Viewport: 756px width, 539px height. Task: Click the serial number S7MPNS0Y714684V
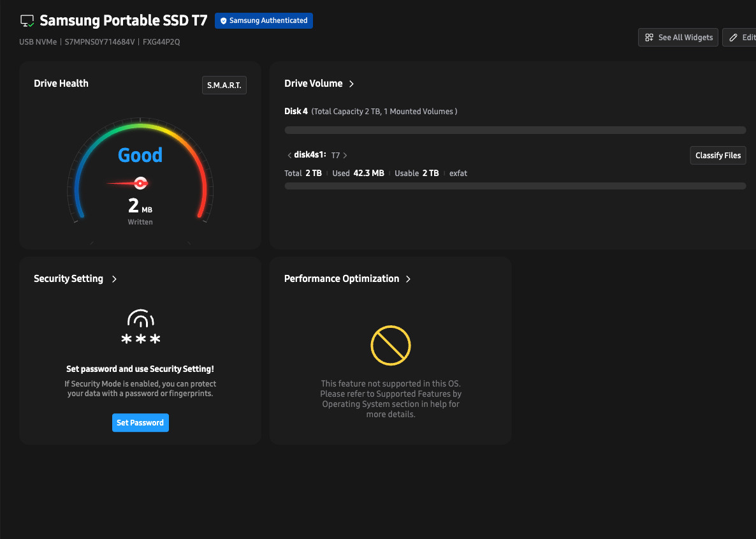[100, 42]
